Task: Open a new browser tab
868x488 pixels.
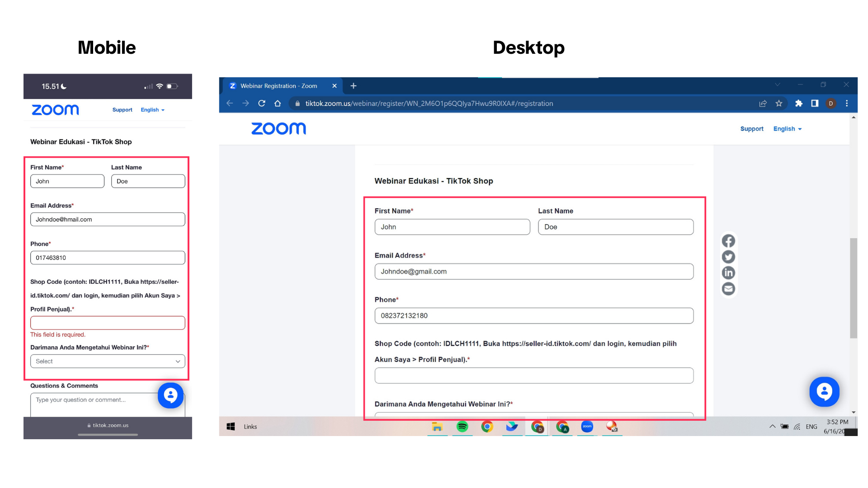Action: pos(354,86)
